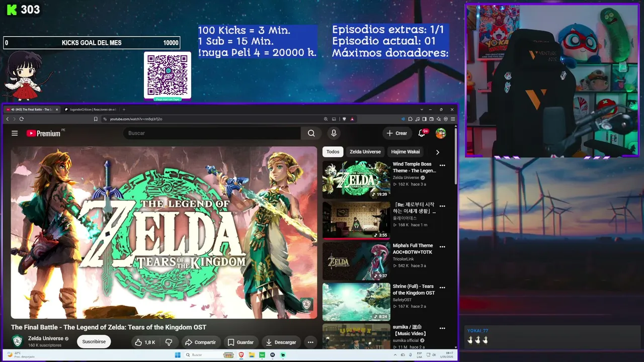Viewport: 644px width, 362px height.
Task: Save video with the Guardar button
Action: (240, 342)
